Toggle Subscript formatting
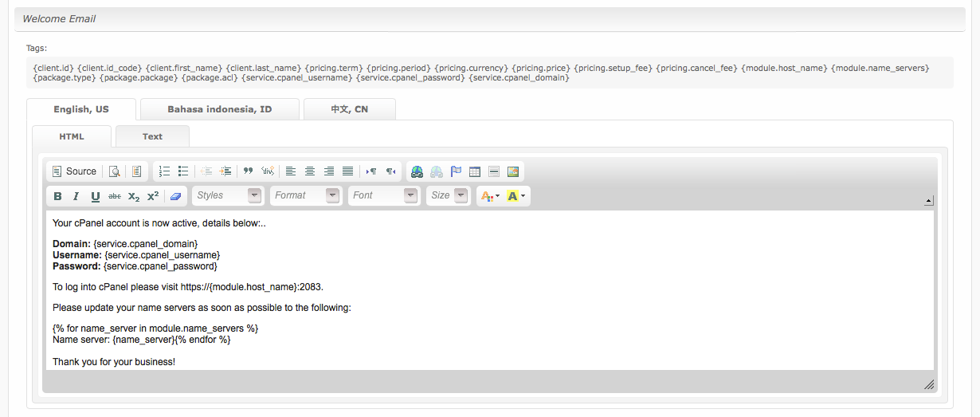The height and width of the screenshot is (417, 980). click(x=134, y=195)
